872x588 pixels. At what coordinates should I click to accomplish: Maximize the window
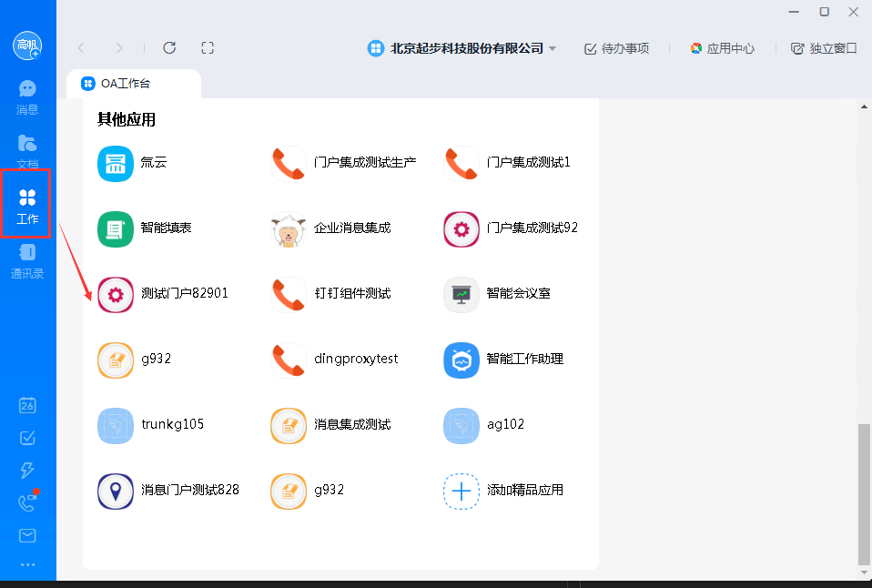tap(824, 12)
